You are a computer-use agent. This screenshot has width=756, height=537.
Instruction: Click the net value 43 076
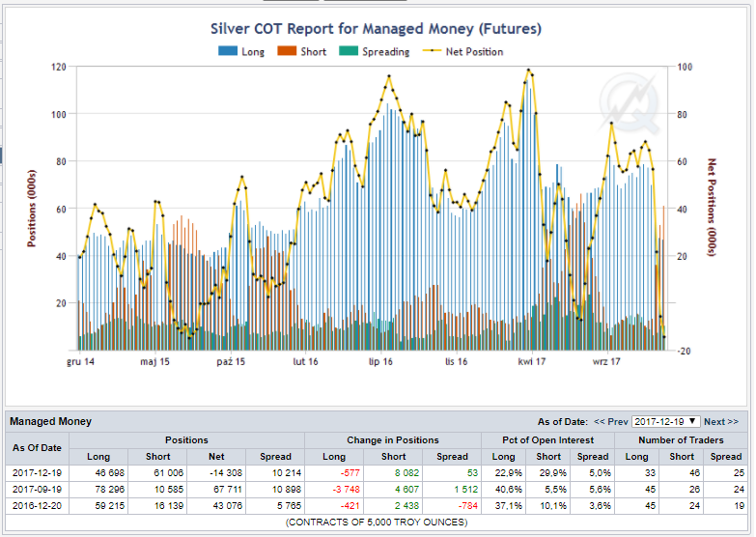(x=228, y=506)
